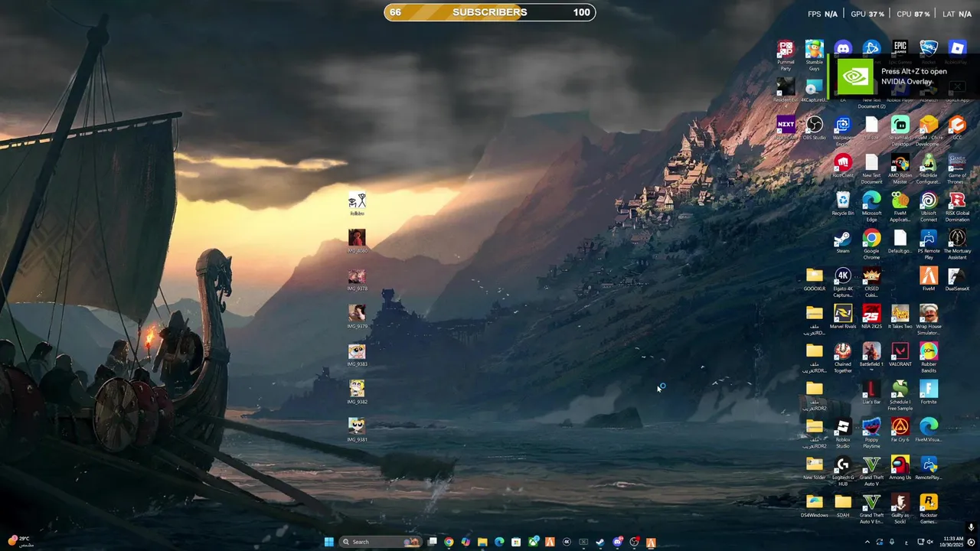Launch Wallpaper Engine desktop shortcut
Viewport: 980px width, 551px height.
pyautogui.click(x=843, y=130)
